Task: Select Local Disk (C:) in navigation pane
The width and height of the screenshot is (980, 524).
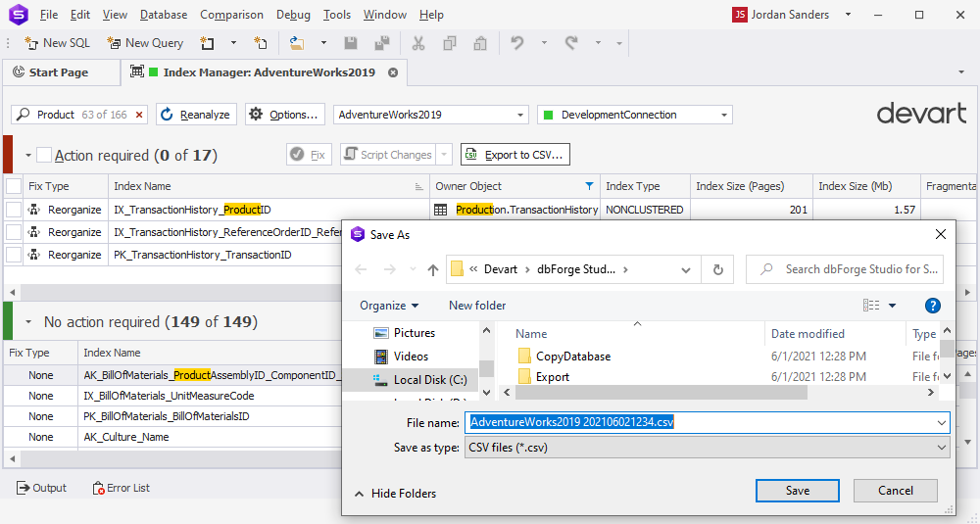Action: (x=420, y=380)
